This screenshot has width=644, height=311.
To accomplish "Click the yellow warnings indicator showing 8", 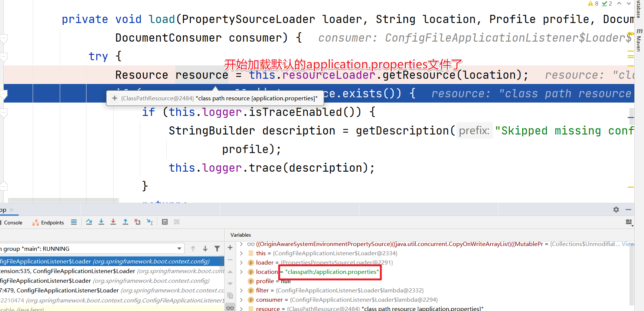I will click(x=593, y=4).
